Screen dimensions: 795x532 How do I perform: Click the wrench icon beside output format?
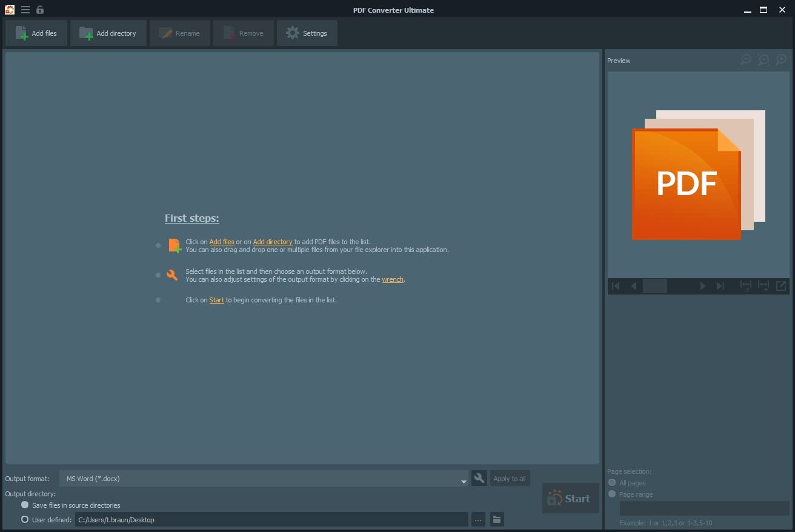click(x=479, y=478)
